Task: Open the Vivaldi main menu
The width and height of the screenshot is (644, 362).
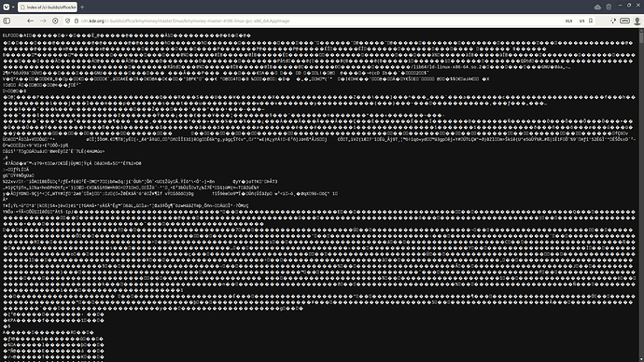Action: (x=7, y=7)
